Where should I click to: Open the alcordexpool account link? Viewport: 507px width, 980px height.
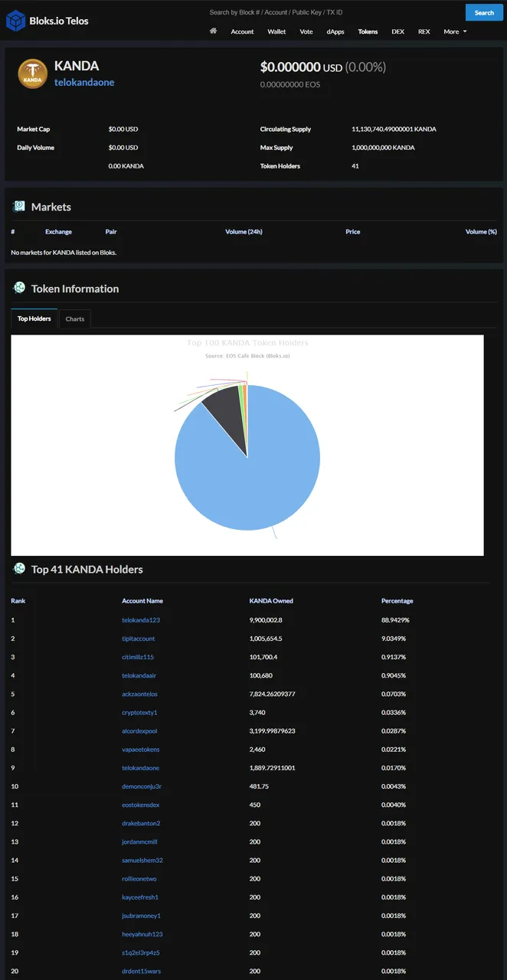140,730
